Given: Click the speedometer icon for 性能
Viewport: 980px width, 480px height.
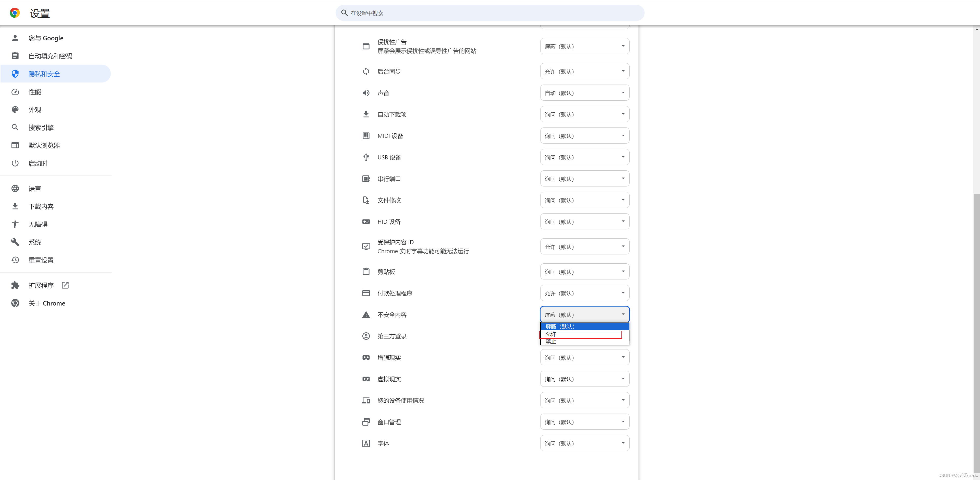Looking at the screenshot, I should coord(15,92).
